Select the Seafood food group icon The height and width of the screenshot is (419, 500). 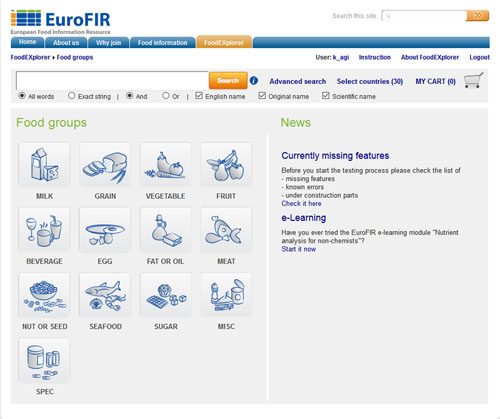(105, 295)
